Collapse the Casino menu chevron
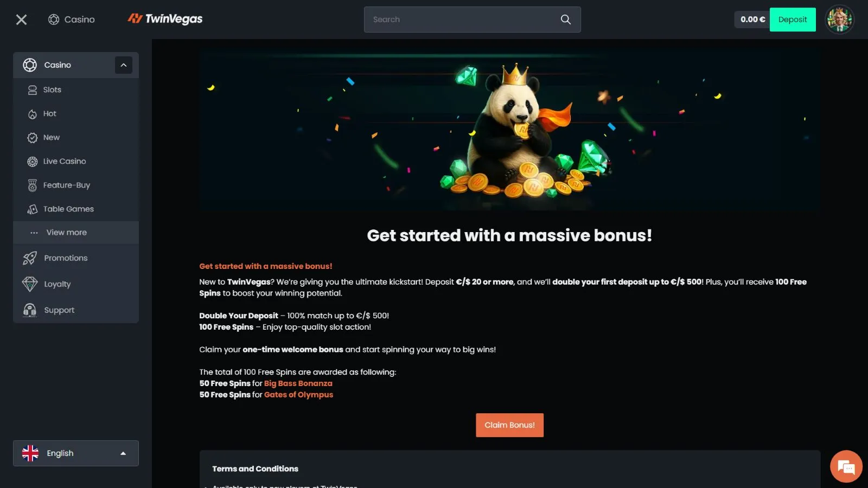The image size is (868, 488). point(124,65)
